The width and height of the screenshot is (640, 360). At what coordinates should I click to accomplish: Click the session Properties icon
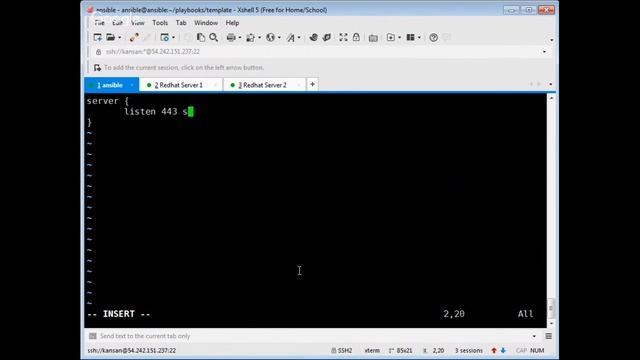(x=164, y=38)
